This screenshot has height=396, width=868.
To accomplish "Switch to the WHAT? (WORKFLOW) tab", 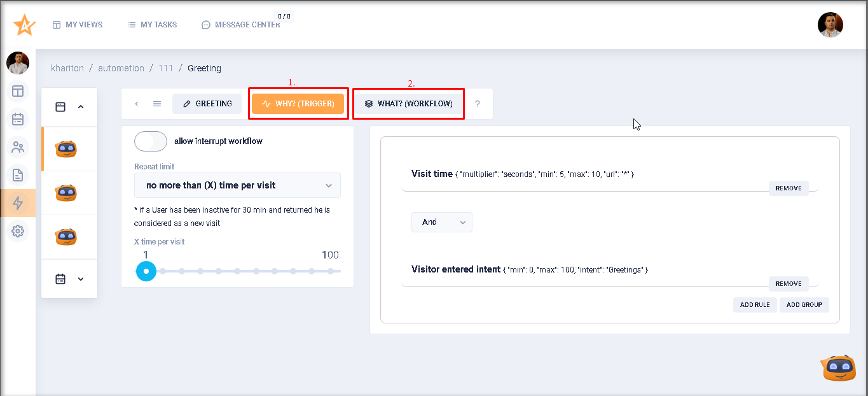I will tap(408, 104).
